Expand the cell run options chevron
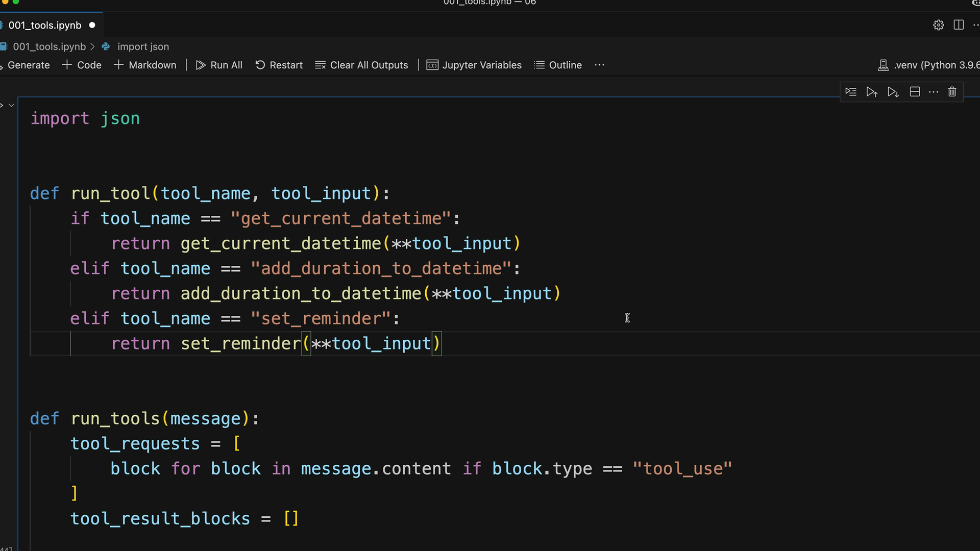 [x=11, y=105]
